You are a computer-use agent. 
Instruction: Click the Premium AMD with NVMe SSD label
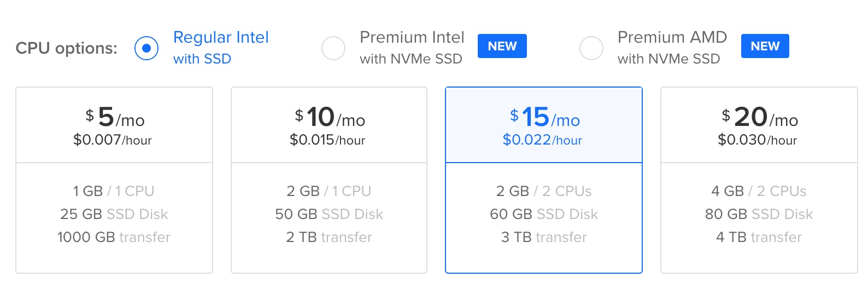pos(672,48)
